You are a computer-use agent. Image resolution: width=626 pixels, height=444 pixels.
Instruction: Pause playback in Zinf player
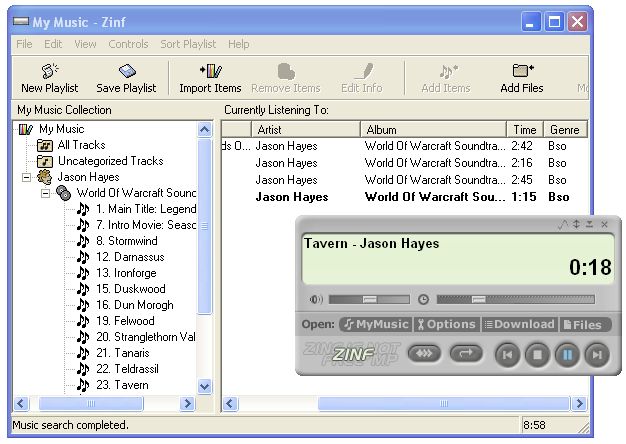(567, 355)
